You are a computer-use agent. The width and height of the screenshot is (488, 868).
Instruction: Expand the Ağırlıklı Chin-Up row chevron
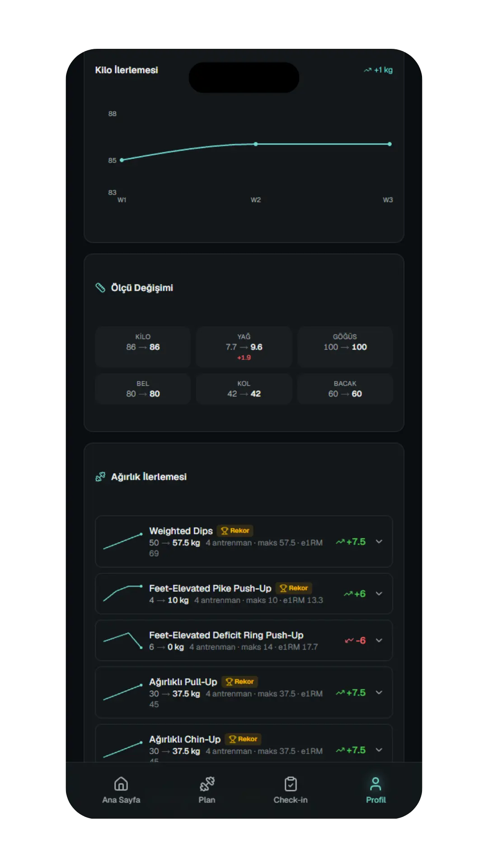(379, 750)
